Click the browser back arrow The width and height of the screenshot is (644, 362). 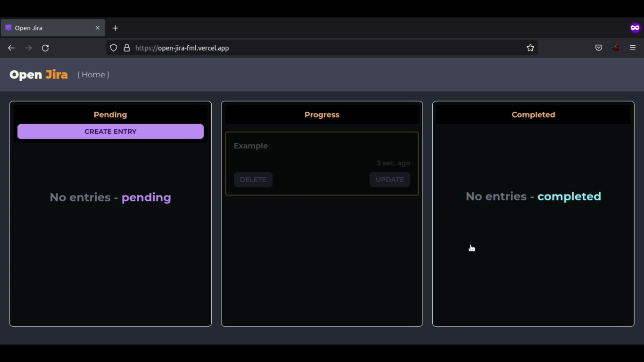[x=11, y=48]
